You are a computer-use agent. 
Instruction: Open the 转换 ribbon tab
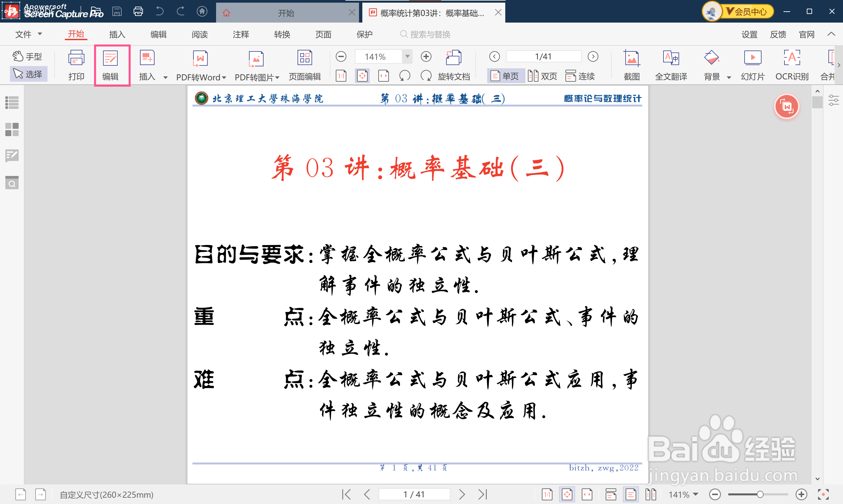click(x=282, y=34)
